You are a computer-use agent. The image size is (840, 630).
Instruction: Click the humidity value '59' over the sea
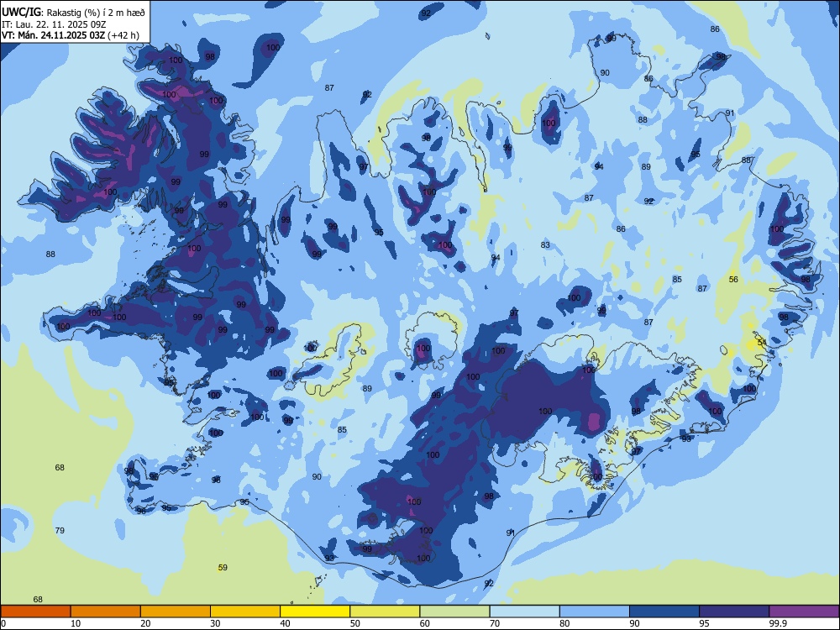[x=223, y=567]
